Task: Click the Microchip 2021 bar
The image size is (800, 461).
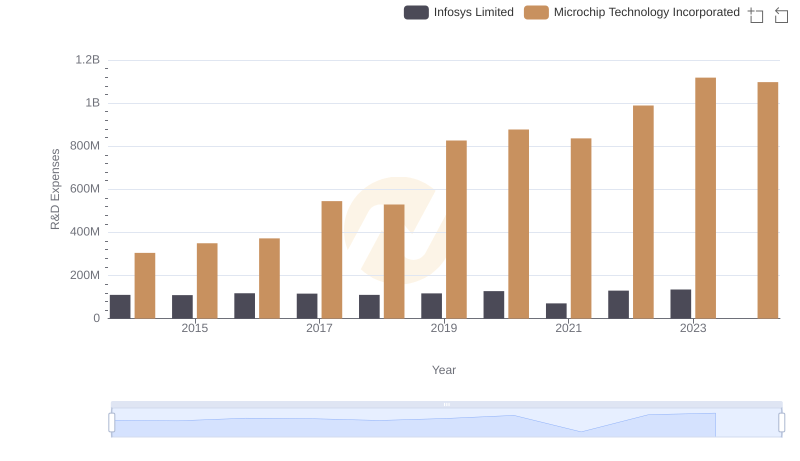Action: click(x=581, y=228)
